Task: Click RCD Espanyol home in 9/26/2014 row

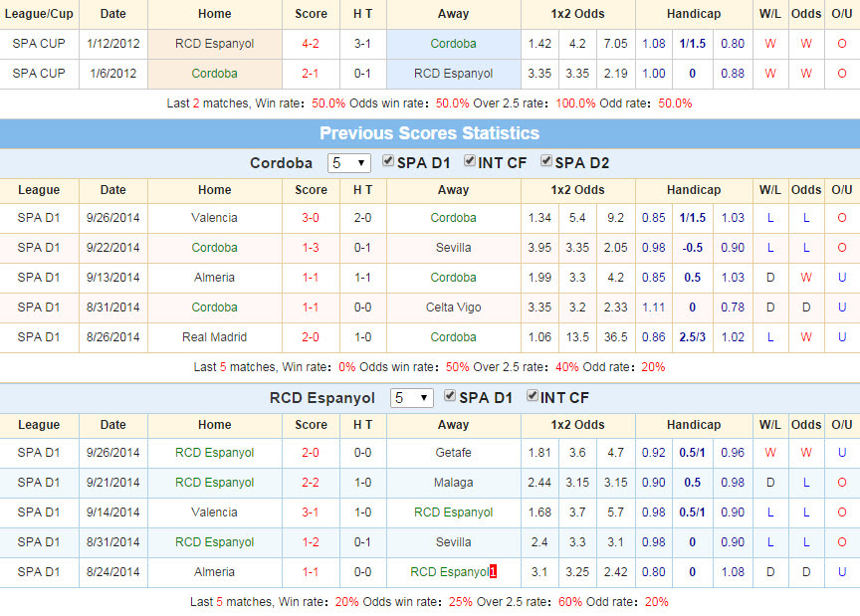Action: click(x=214, y=453)
